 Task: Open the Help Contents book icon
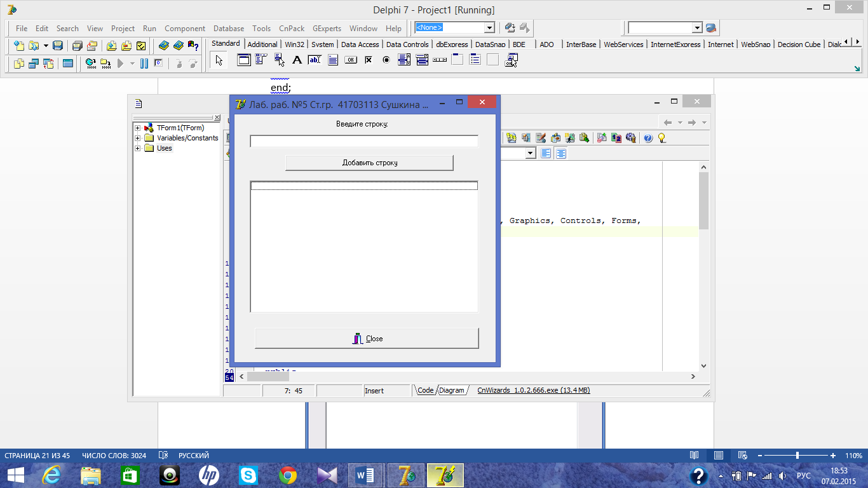coord(164,46)
